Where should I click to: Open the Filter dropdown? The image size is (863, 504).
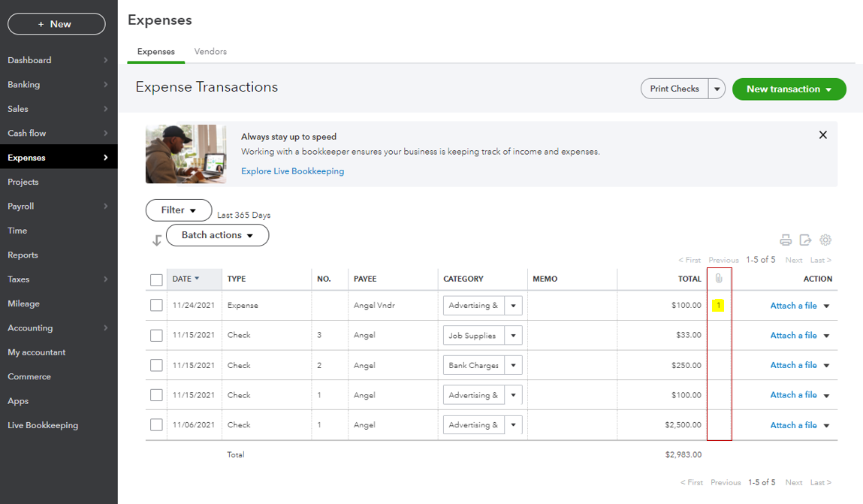coord(179,210)
